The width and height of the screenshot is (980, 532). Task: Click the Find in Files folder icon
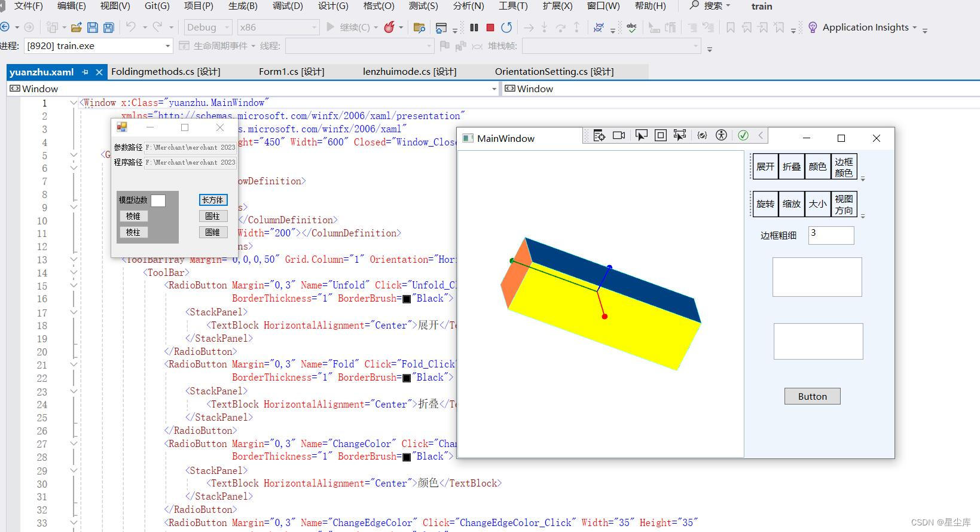tap(420, 28)
